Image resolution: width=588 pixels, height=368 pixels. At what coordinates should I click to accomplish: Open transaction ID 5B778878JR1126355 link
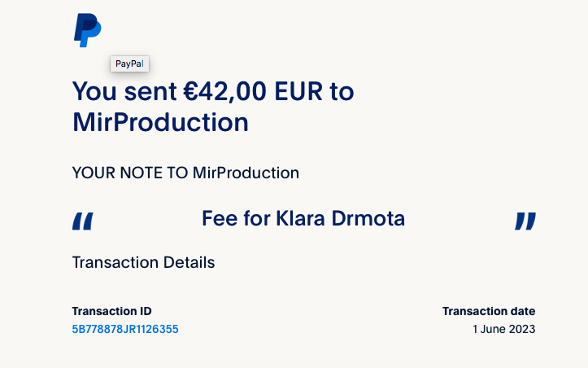(x=125, y=329)
